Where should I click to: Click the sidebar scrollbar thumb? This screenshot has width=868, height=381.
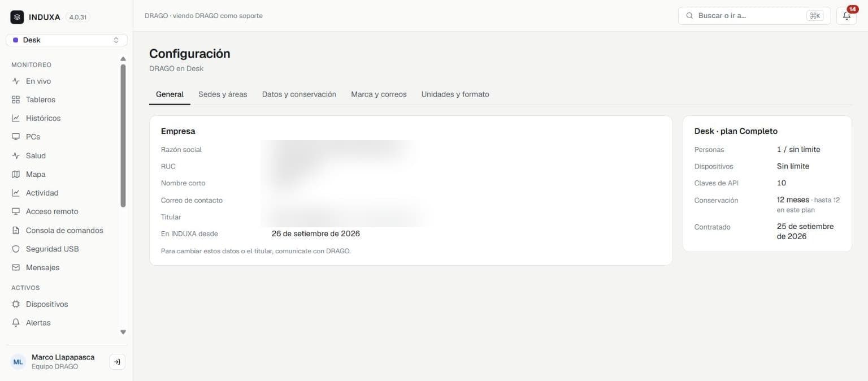click(x=123, y=136)
